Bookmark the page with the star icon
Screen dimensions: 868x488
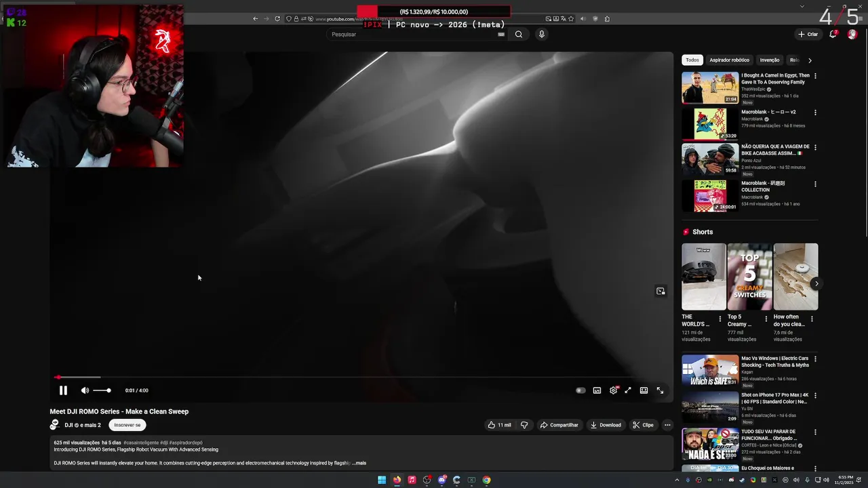(x=572, y=19)
